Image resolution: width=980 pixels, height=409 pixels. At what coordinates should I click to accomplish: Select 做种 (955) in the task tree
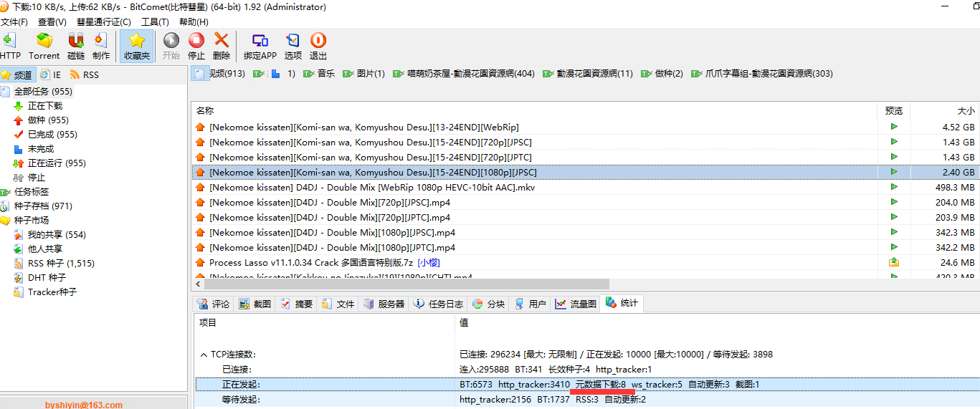tap(48, 120)
